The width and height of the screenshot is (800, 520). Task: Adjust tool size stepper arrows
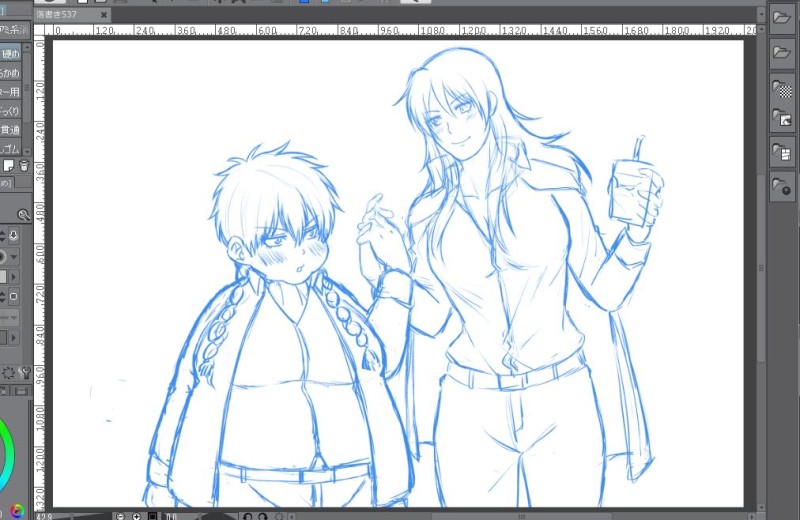(x=3, y=236)
